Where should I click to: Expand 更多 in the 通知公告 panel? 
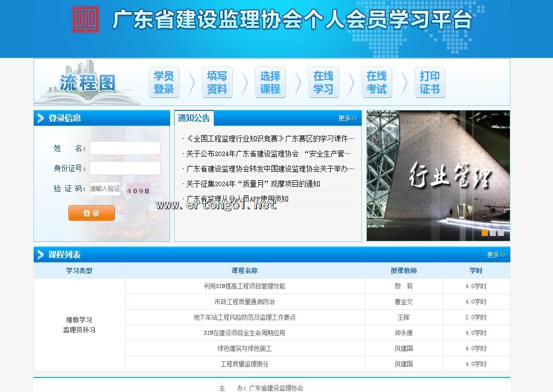pyautogui.click(x=347, y=118)
